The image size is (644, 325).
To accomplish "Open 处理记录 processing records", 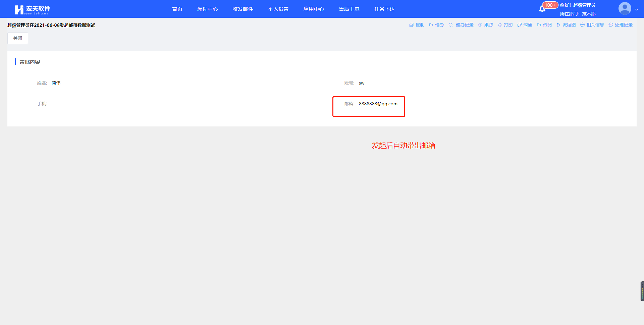I will [x=621, y=25].
